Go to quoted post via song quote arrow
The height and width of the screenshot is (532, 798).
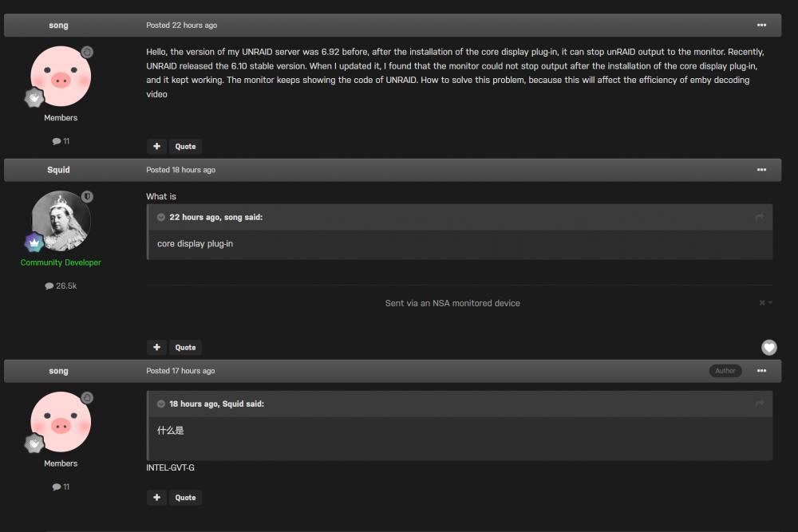click(x=760, y=217)
